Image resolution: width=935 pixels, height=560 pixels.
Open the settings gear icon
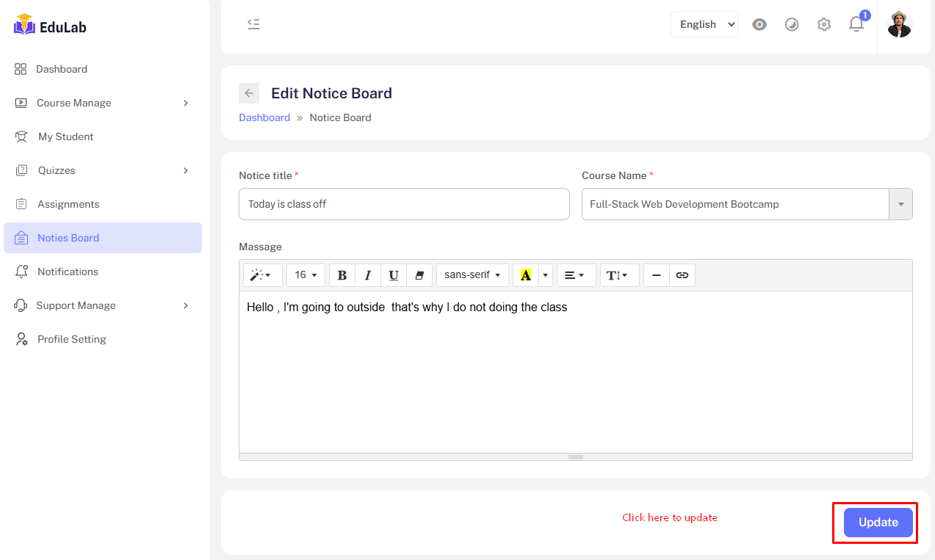(824, 24)
